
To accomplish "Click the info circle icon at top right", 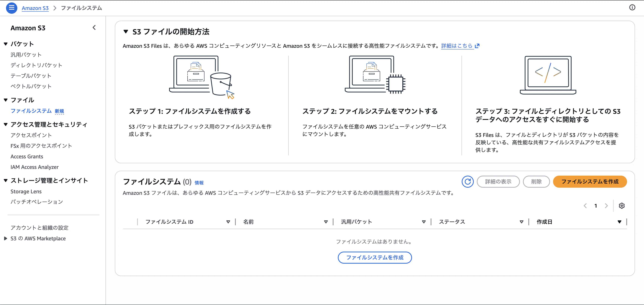I will tap(632, 8).
